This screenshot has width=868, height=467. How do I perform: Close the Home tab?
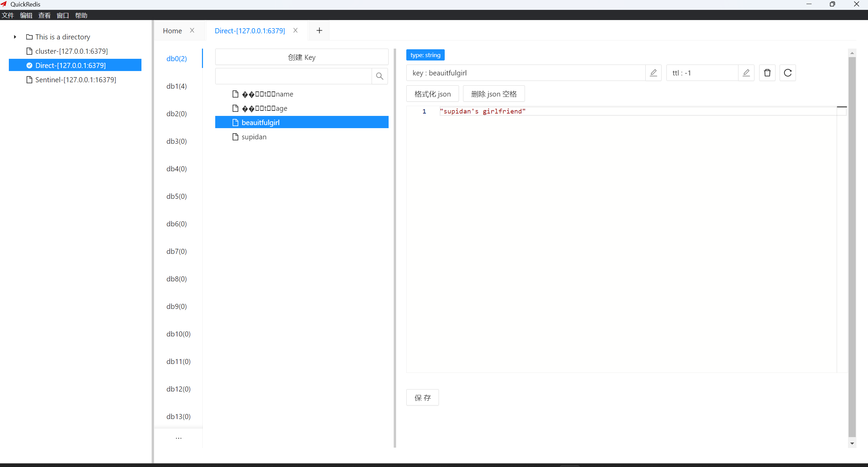(x=192, y=31)
